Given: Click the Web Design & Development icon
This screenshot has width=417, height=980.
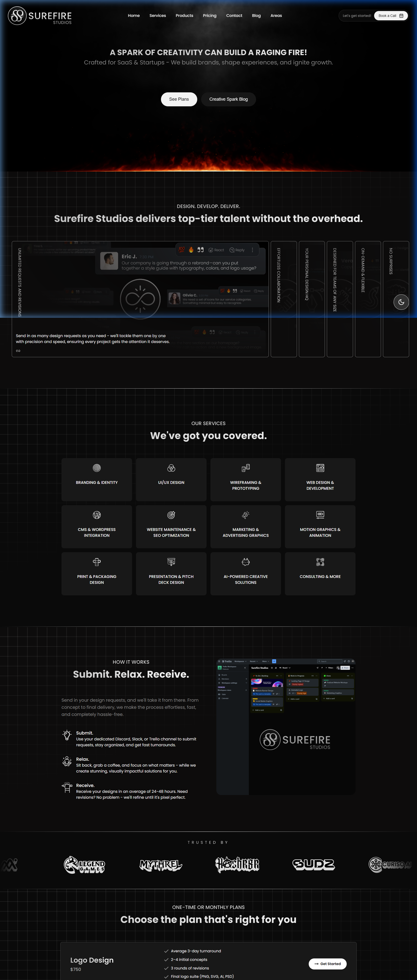Looking at the screenshot, I should 320,467.
